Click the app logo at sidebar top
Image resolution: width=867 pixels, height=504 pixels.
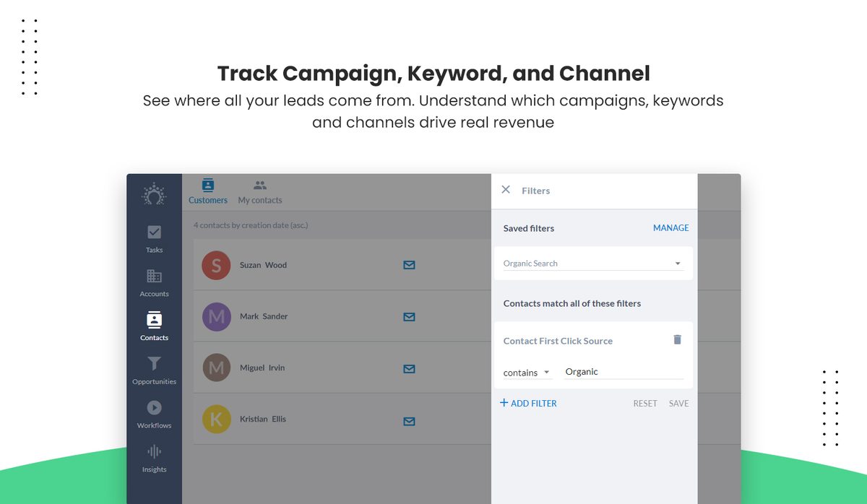tap(154, 194)
